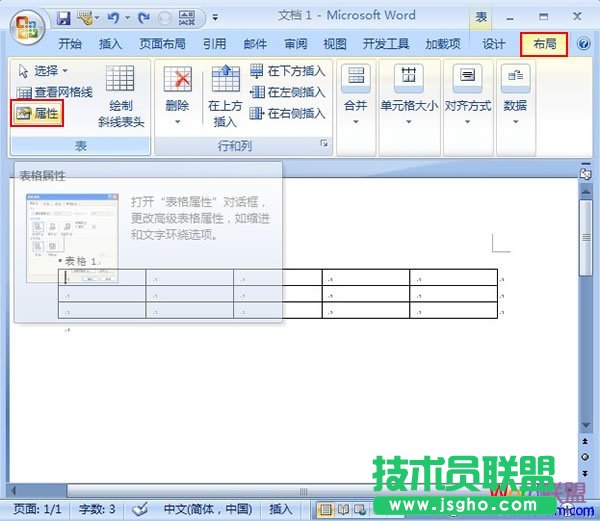Image resolution: width=600 pixels, height=521 pixels.
Task: Go to previous page double-arrow button
Action: 585,441
